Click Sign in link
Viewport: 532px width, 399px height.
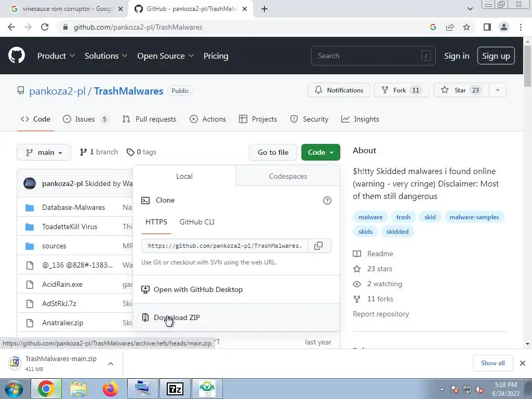coord(457,56)
